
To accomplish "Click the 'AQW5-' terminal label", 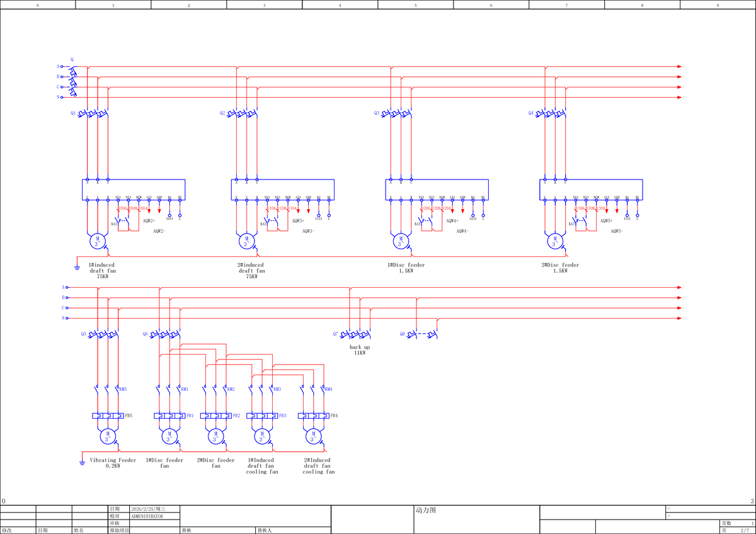I will click(x=617, y=231).
